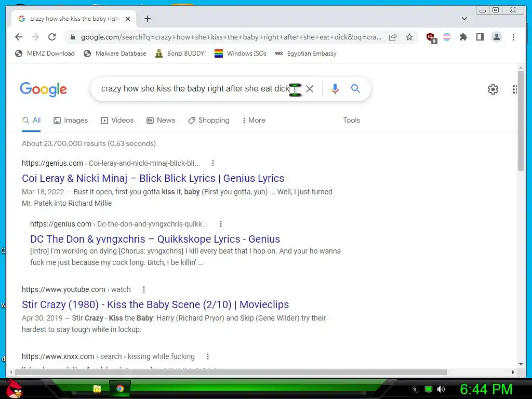This screenshot has height=399, width=532.
Task: Open the file explorer taskbar icon
Action: pos(97,389)
